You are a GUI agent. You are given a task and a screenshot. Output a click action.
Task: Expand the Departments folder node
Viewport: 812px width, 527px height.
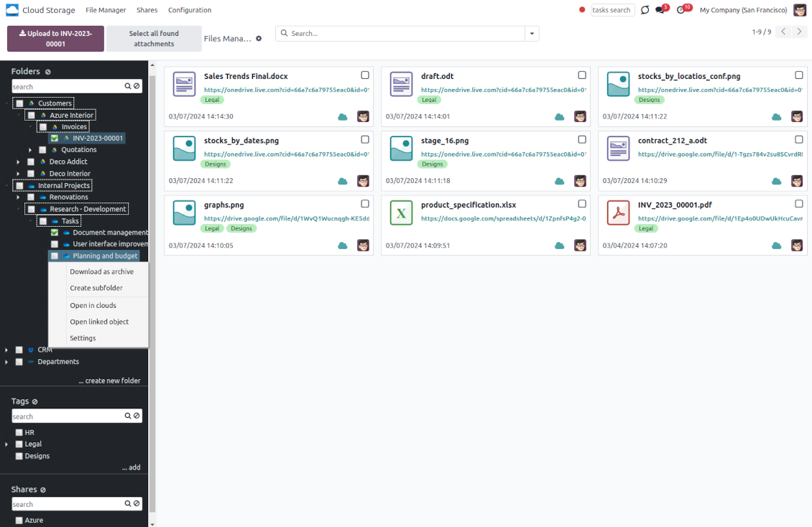pyautogui.click(x=6, y=362)
